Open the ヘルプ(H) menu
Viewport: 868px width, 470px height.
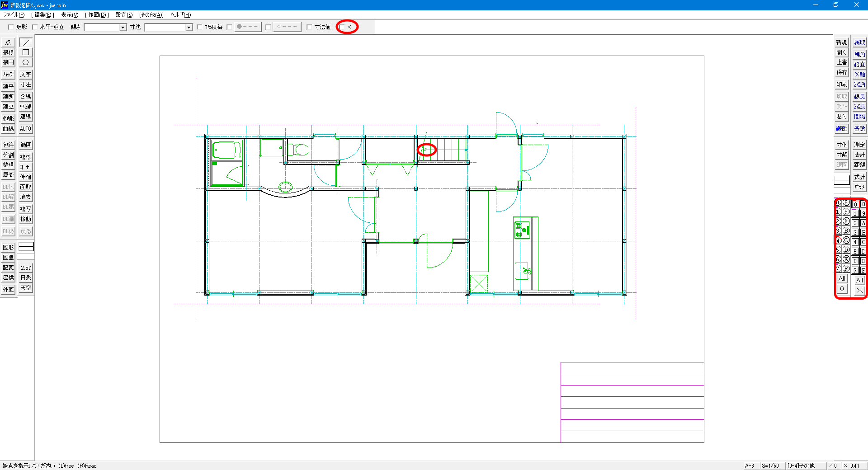pyautogui.click(x=181, y=15)
